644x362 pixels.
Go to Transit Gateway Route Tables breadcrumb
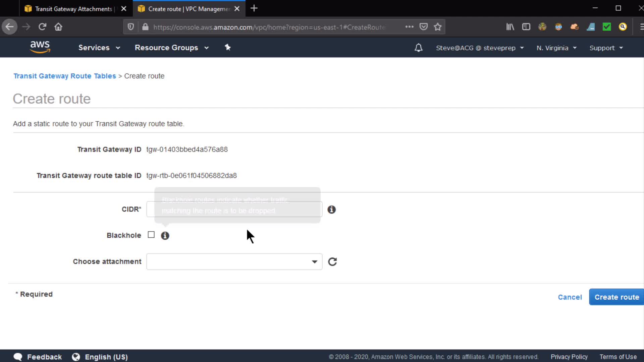(64, 76)
